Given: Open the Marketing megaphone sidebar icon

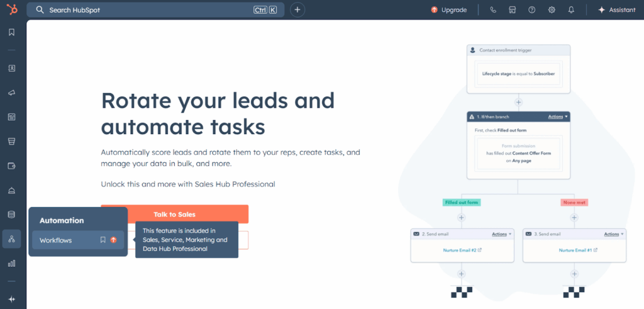Looking at the screenshot, I should point(11,93).
